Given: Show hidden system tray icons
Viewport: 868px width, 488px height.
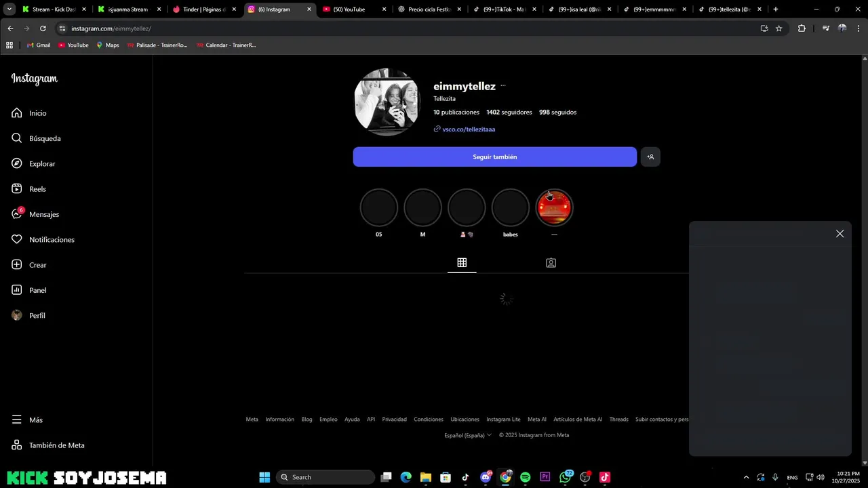Looking at the screenshot, I should coord(746,477).
